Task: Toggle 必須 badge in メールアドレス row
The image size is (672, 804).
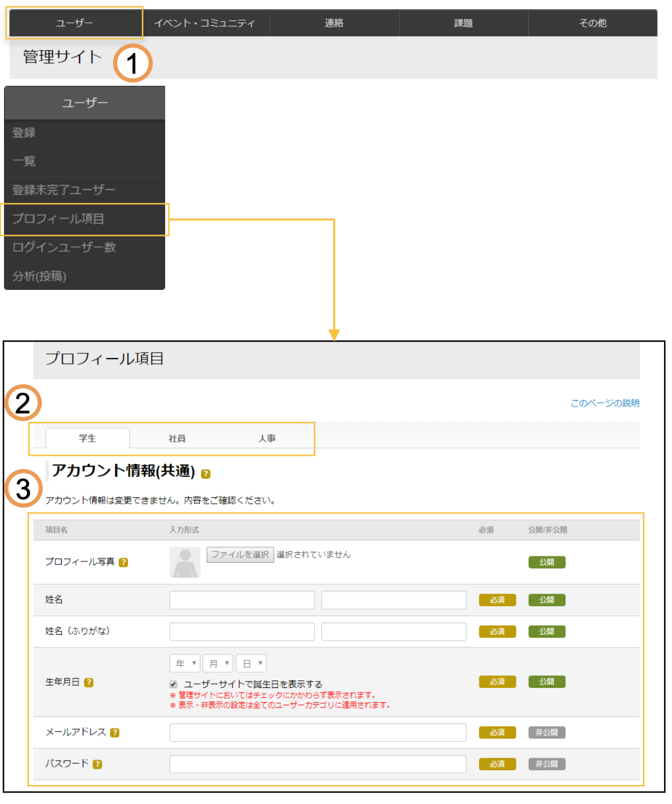Action: click(x=497, y=733)
